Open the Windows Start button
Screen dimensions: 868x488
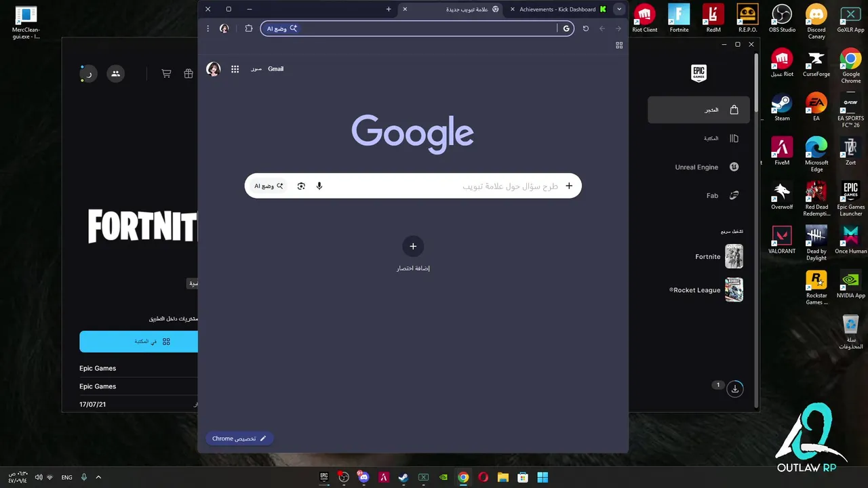pyautogui.click(x=542, y=477)
